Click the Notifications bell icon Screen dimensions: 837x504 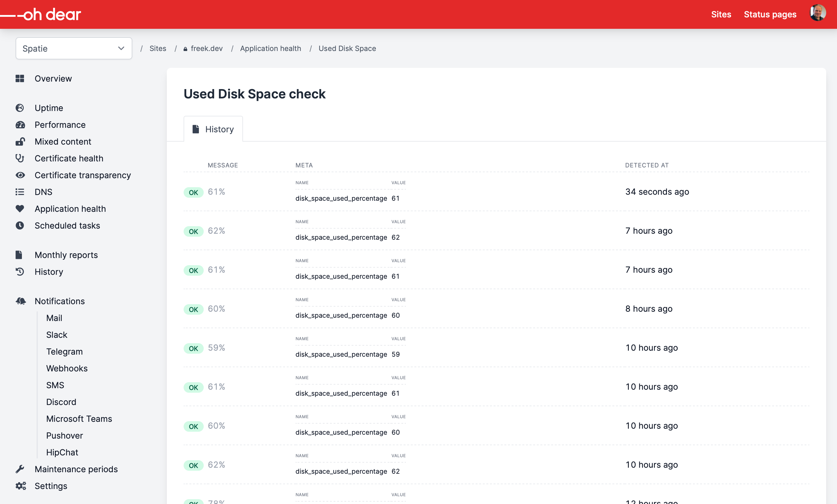coord(20,301)
